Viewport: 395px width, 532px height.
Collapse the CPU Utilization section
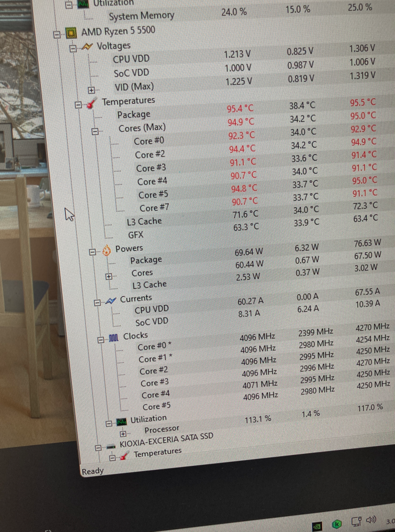pyautogui.click(x=108, y=424)
